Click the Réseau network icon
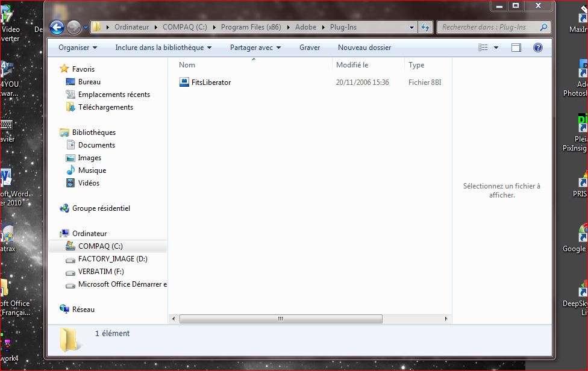This screenshot has height=371, width=588. click(64, 309)
